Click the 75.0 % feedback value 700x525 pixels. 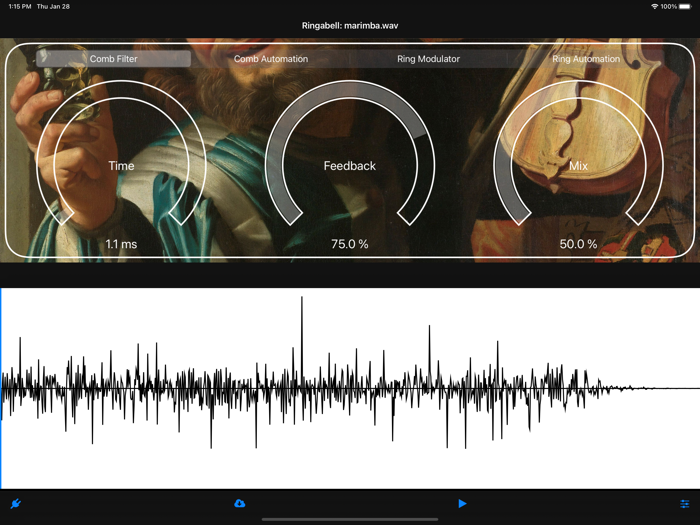pyautogui.click(x=350, y=244)
